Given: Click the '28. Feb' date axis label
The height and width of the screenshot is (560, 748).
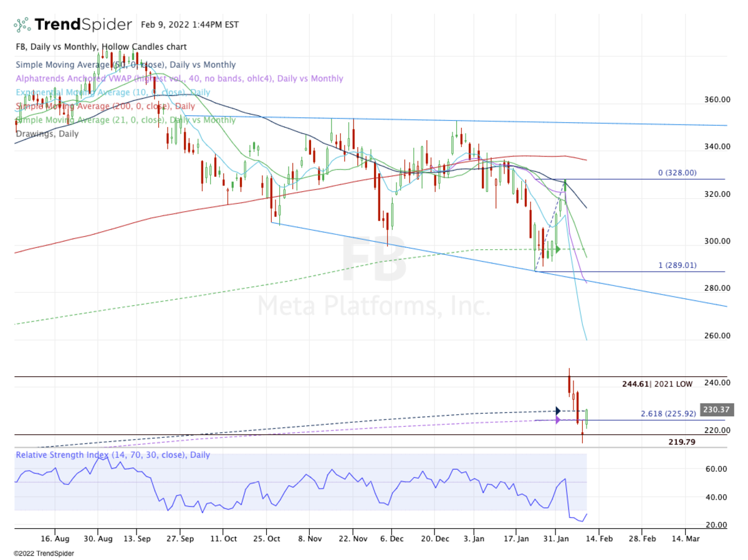Looking at the screenshot, I should pyautogui.click(x=642, y=538).
